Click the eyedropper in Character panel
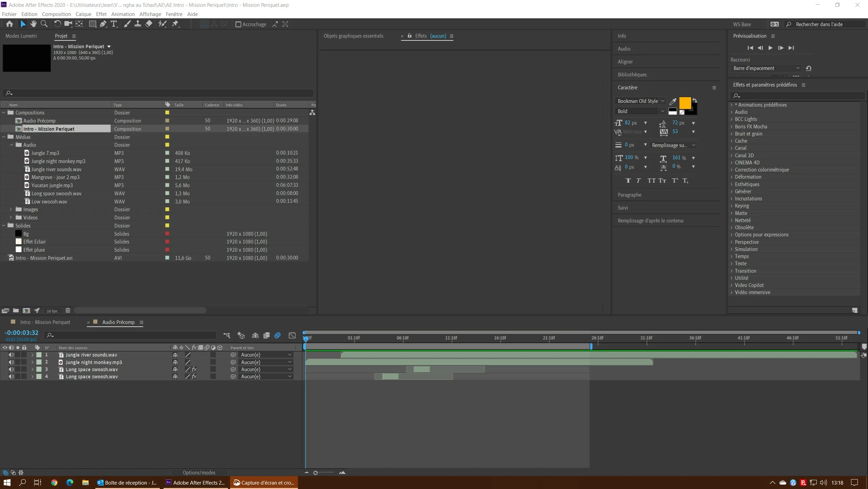The height and width of the screenshot is (489, 868). point(673,101)
